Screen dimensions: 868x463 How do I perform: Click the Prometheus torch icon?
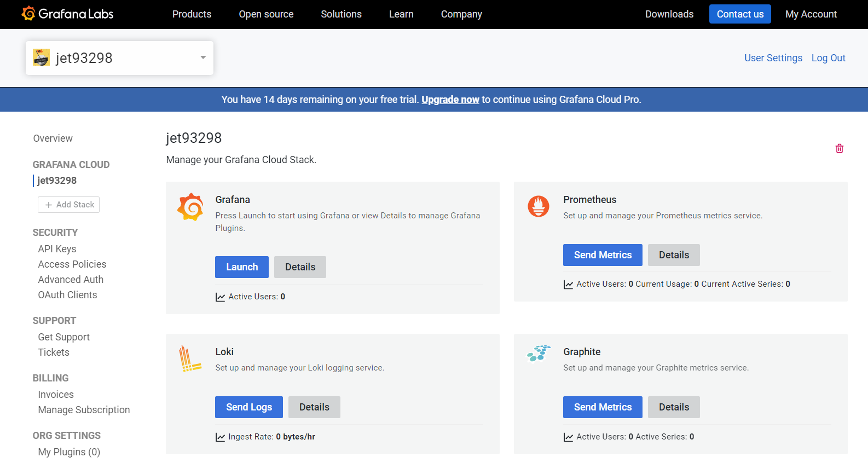[x=539, y=206]
